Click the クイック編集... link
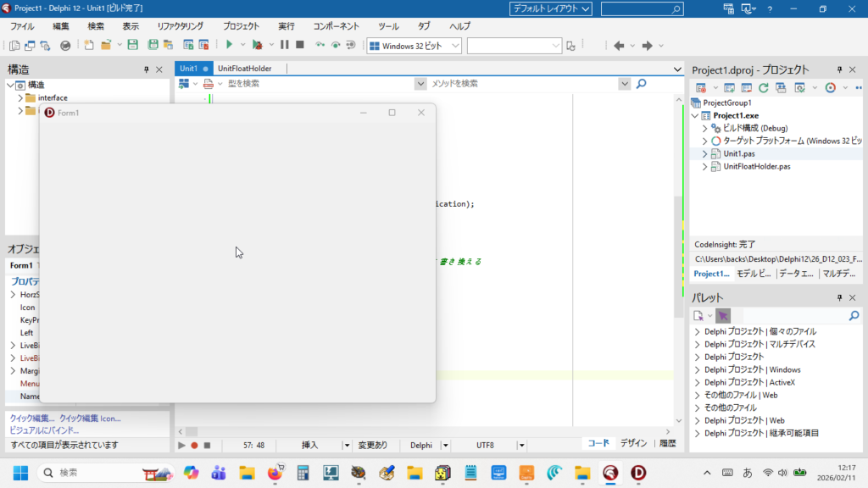 32,418
